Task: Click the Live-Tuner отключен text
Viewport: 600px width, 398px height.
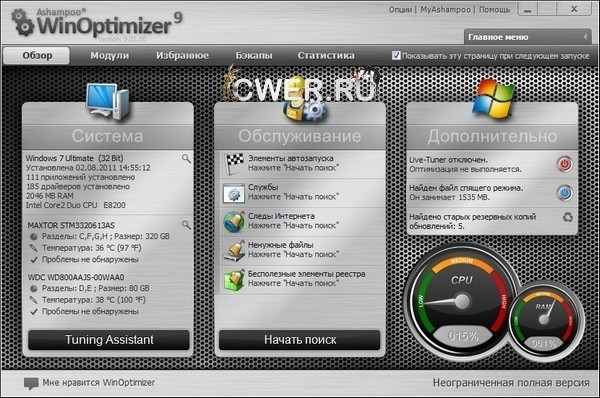Action: (x=448, y=160)
